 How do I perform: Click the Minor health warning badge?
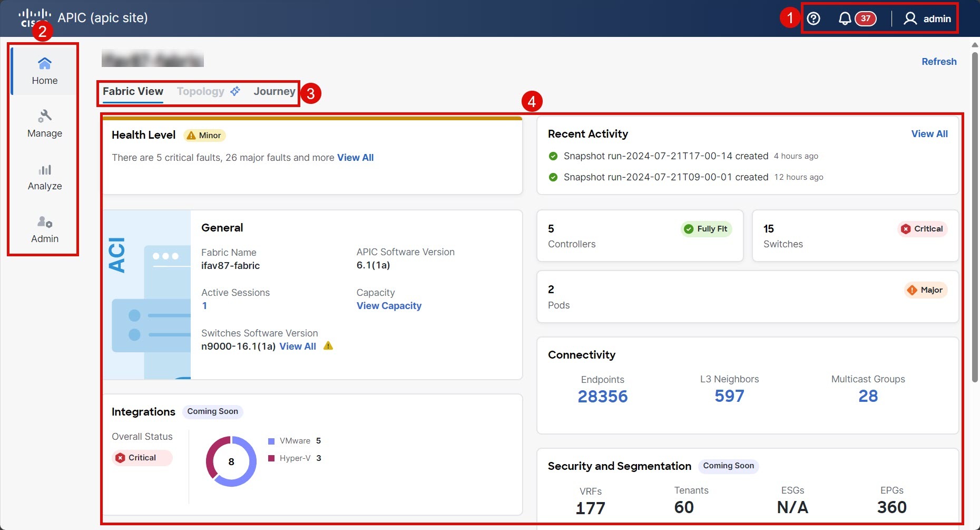pos(204,136)
